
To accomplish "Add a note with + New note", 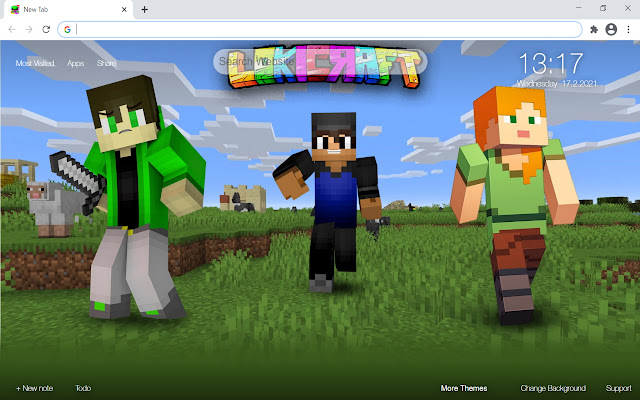I will click(34, 388).
